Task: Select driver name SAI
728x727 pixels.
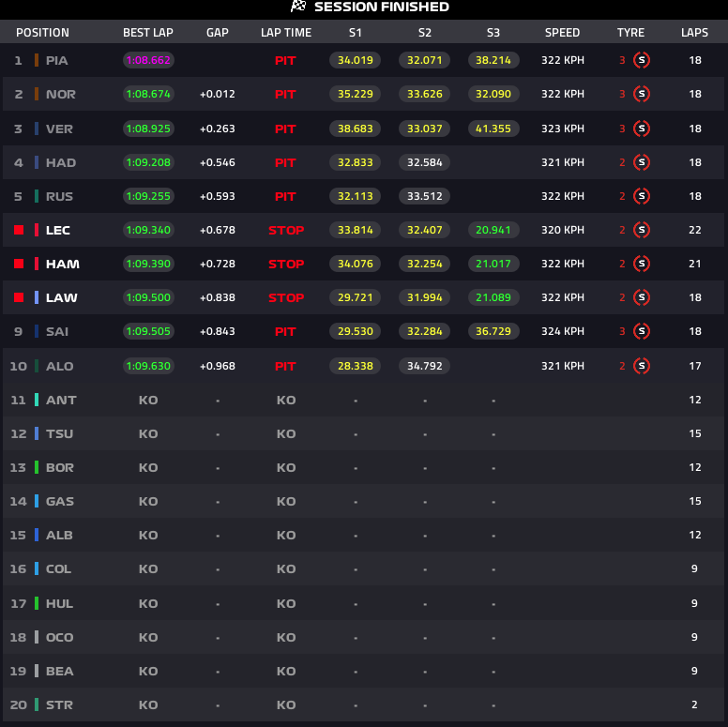Action: coord(56,331)
